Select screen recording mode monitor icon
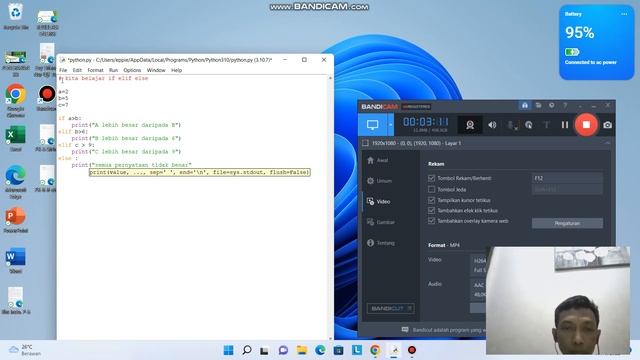Viewport: 640px width, 360px height. click(372, 124)
